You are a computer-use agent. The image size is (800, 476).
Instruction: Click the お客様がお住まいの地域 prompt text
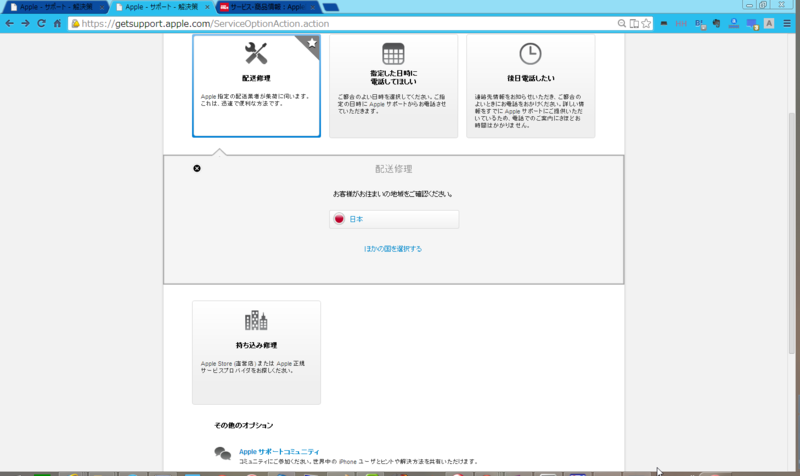[392, 194]
